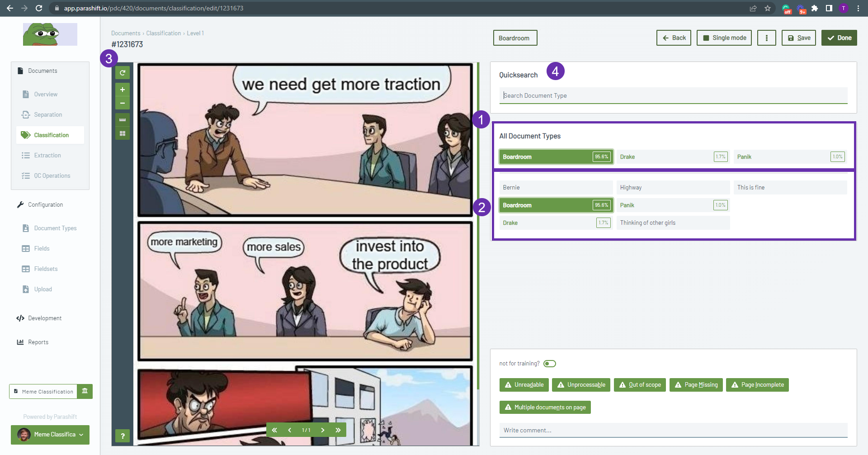The width and height of the screenshot is (868, 455).
Task: Choose Highway document type
Action: tap(673, 188)
